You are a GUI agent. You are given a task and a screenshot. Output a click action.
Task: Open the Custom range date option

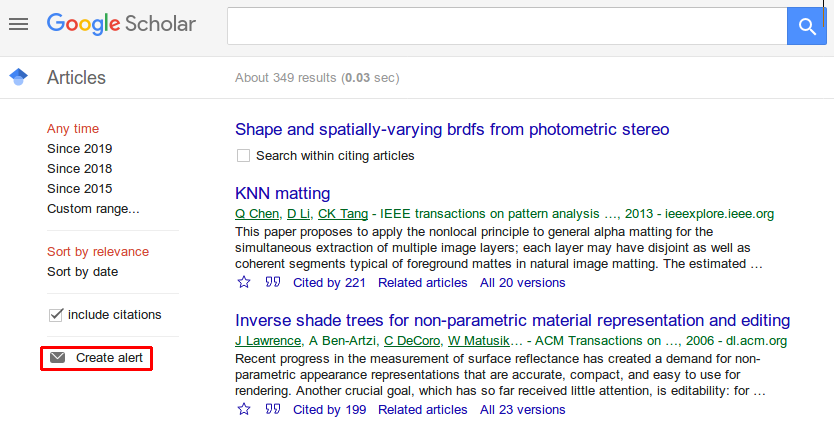tap(93, 209)
